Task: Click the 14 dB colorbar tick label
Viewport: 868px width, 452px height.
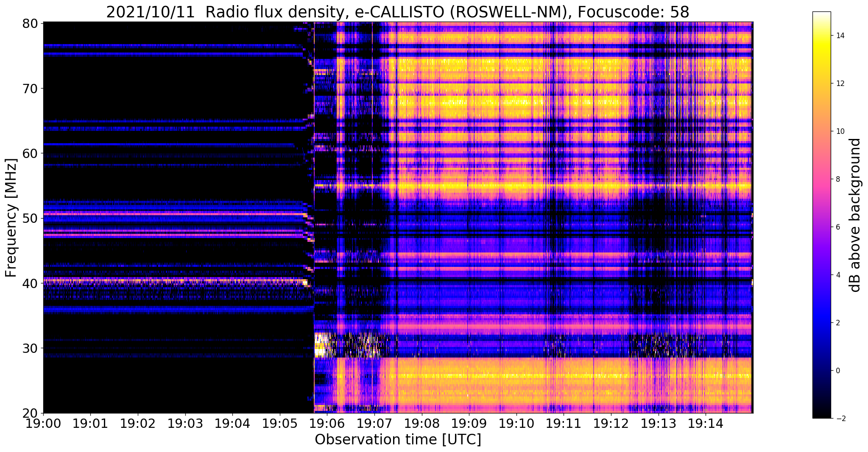Action: [x=840, y=36]
